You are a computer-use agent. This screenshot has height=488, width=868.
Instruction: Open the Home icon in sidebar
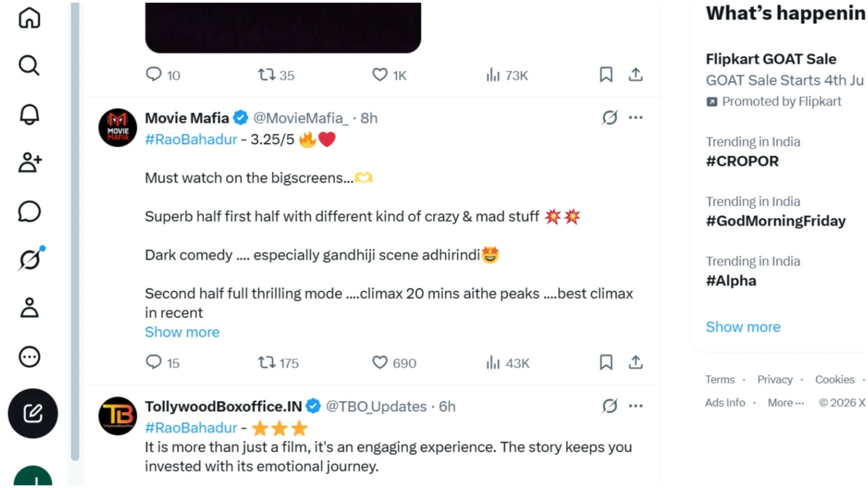pos(29,18)
